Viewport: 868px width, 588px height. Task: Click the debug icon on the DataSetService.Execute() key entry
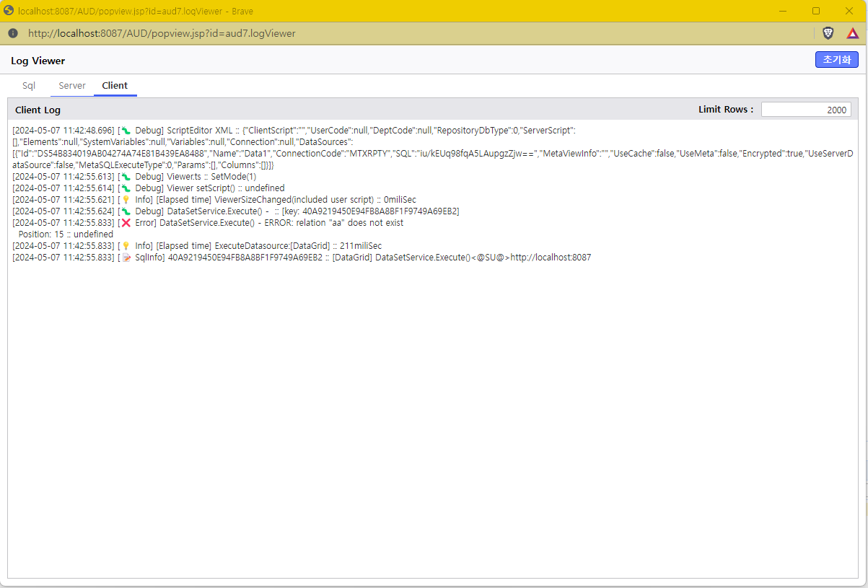[126, 211]
